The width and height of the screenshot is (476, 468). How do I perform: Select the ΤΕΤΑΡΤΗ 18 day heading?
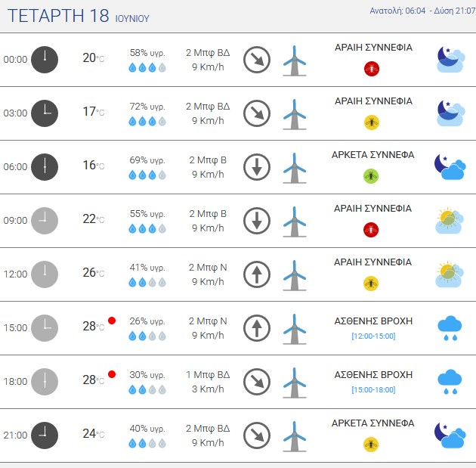coord(58,16)
